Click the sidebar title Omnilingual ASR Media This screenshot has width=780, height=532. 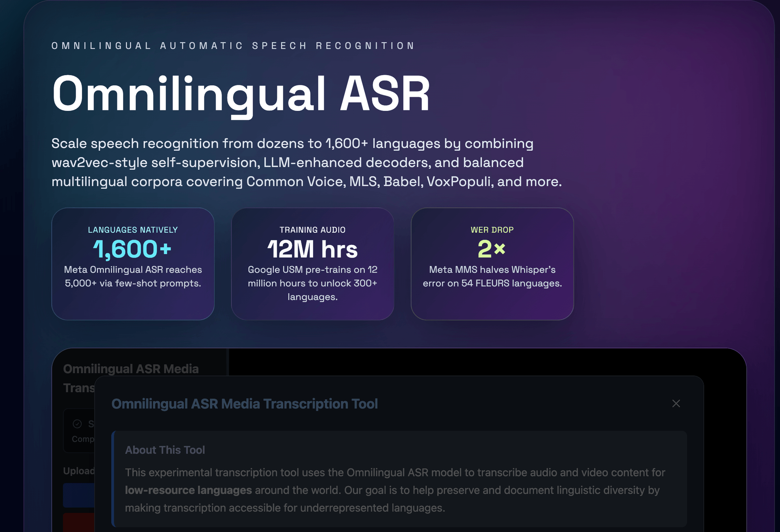coord(131,369)
